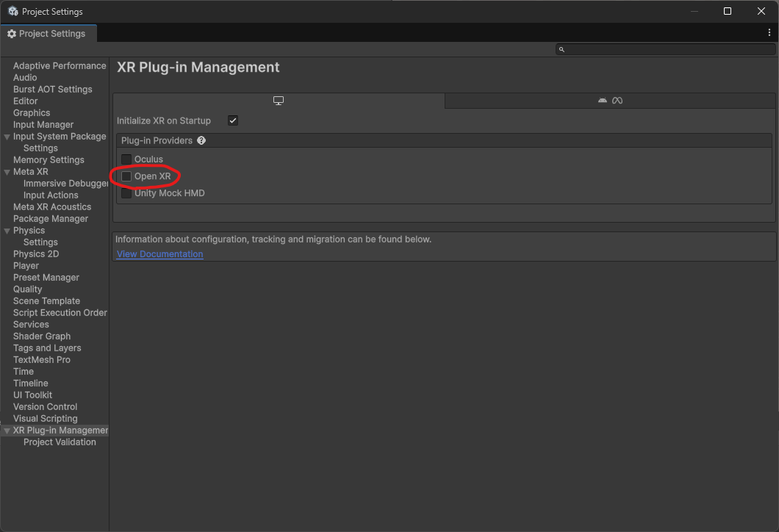Select the Physics category
Image resolution: width=779 pixels, height=532 pixels.
pyautogui.click(x=29, y=231)
